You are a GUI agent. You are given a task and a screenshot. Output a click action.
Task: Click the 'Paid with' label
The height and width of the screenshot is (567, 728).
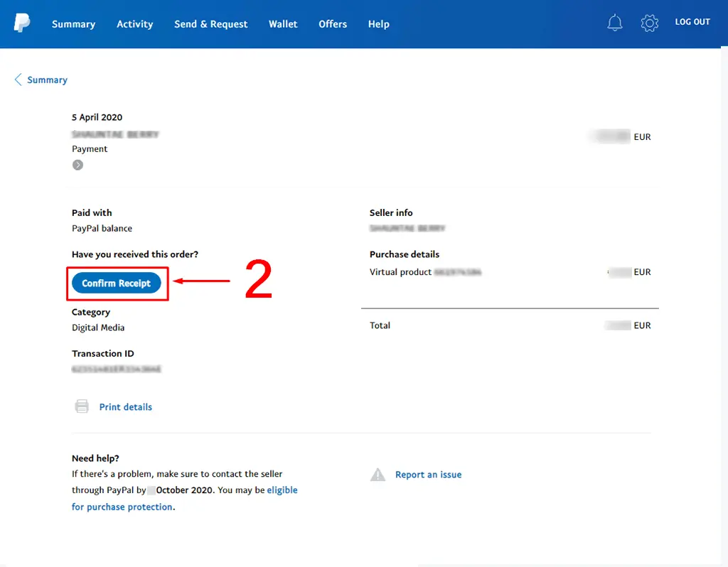click(92, 212)
